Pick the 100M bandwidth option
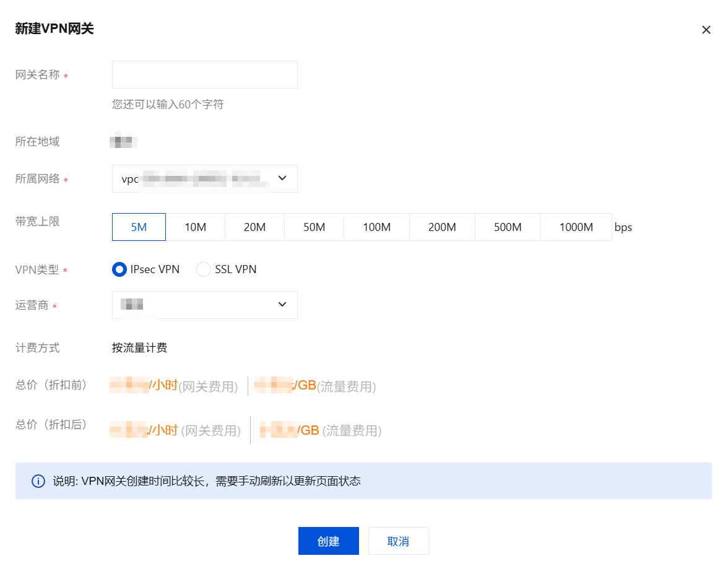The width and height of the screenshot is (728, 566). pos(376,227)
